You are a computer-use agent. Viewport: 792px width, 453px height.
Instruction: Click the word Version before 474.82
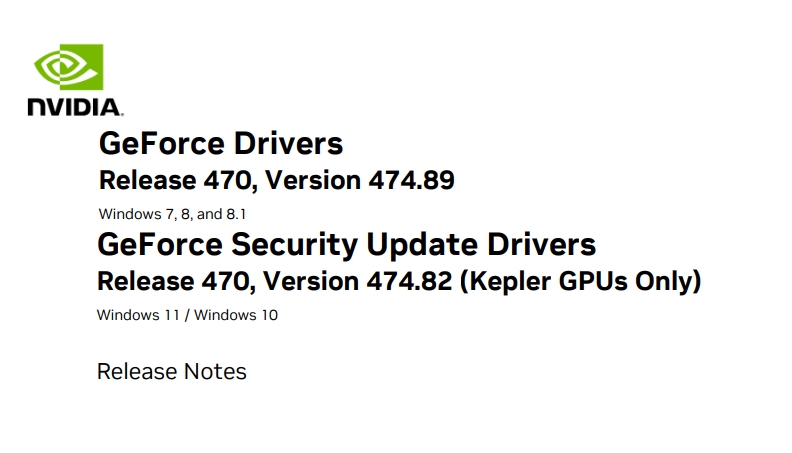point(310,281)
